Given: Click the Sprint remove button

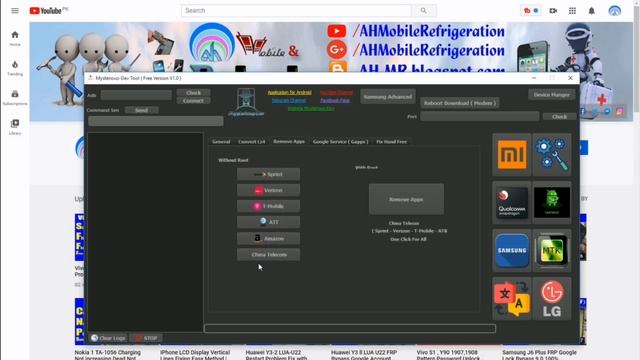Looking at the screenshot, I should click(268, 174).
